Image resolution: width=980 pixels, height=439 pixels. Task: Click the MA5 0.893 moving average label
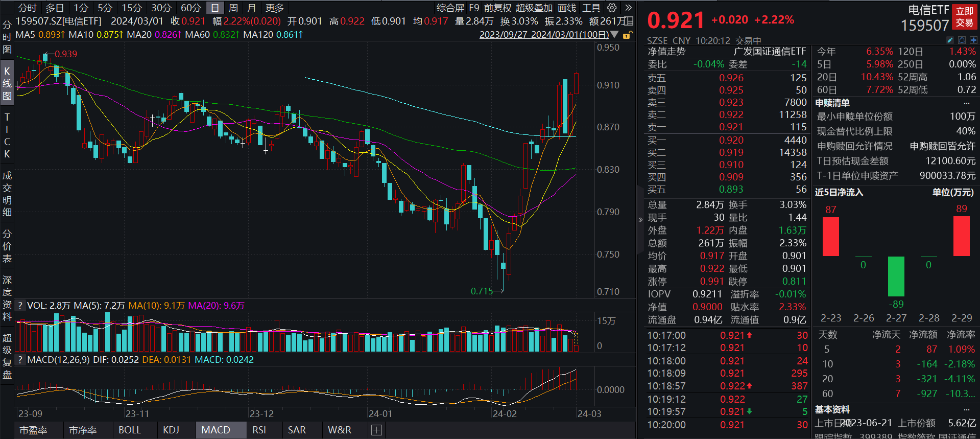40,35
